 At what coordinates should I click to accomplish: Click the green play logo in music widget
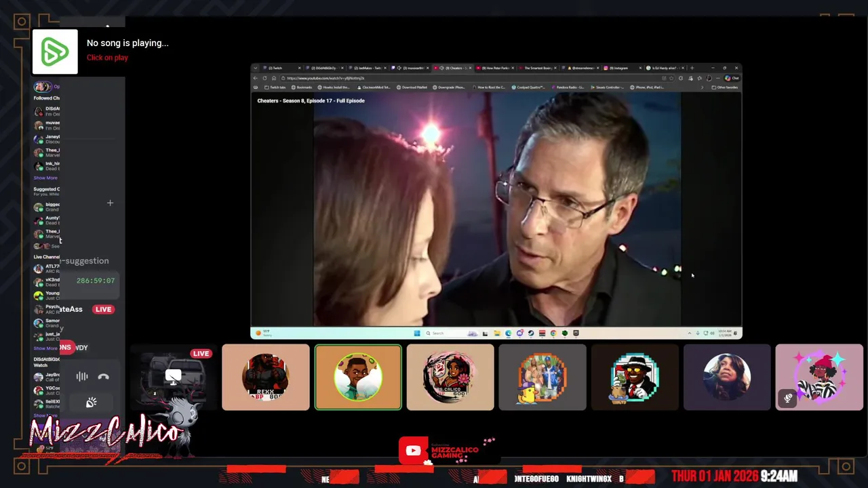click(55, 52)
